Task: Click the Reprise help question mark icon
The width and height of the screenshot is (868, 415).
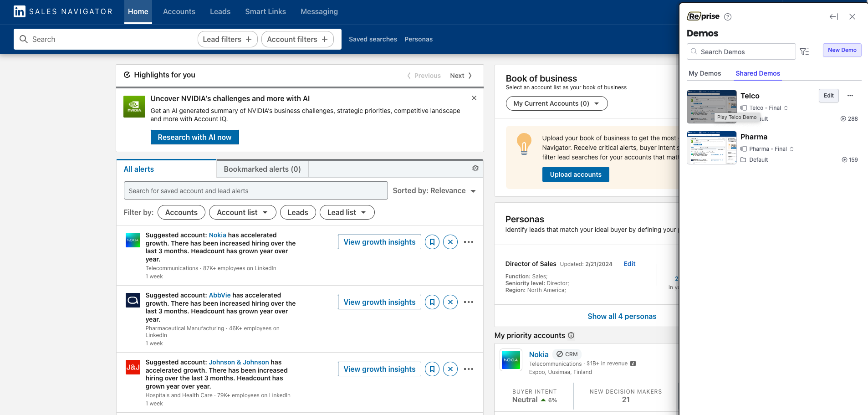Action: pyautogui.click(x=727, y=17)
